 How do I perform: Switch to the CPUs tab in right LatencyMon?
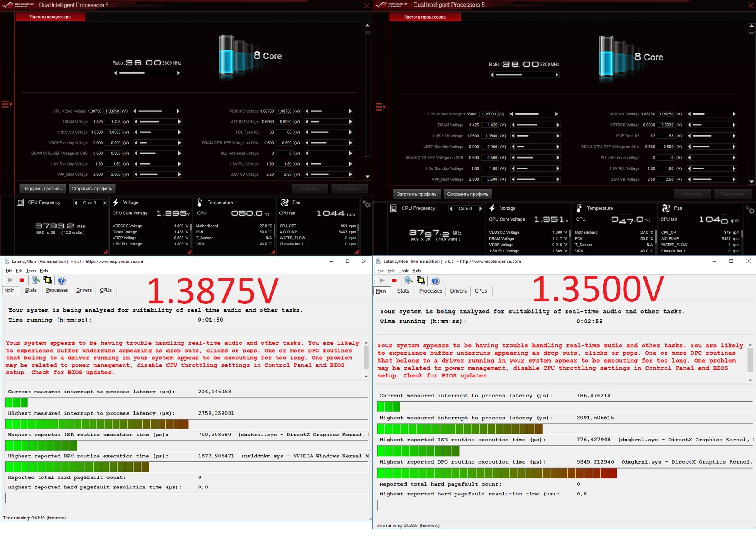point(481,291)
